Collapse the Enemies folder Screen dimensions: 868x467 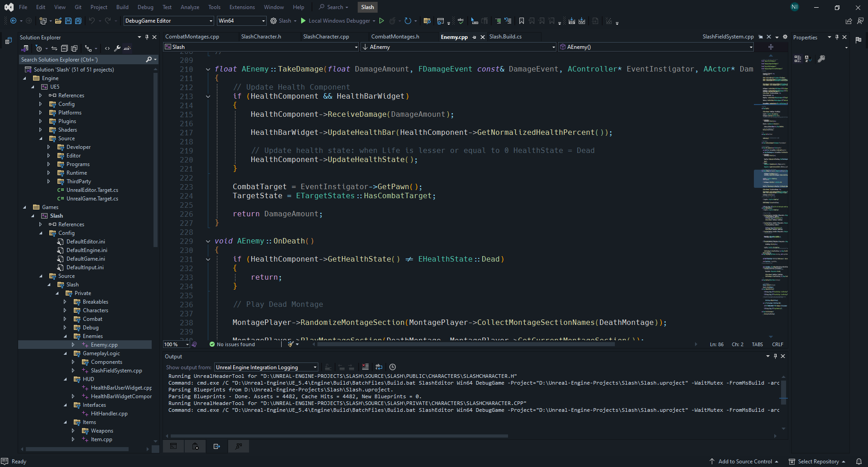click(x=65, y=336)
